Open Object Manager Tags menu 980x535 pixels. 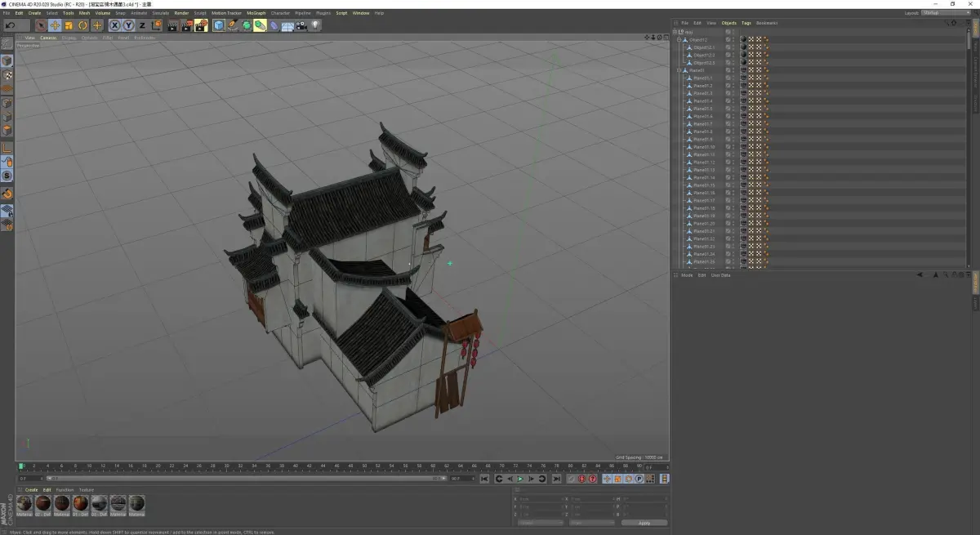(746, 23)
